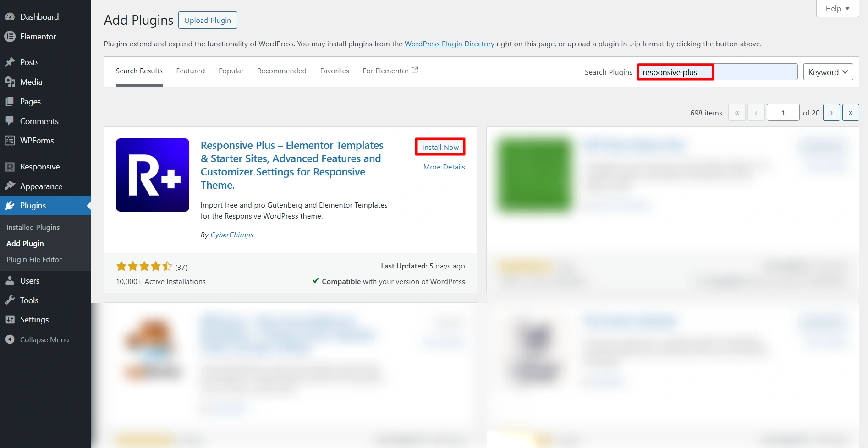Click the Posts pushpin icon
The width and height of the screenshot is (868, 448).
click(x=10, y=62)
